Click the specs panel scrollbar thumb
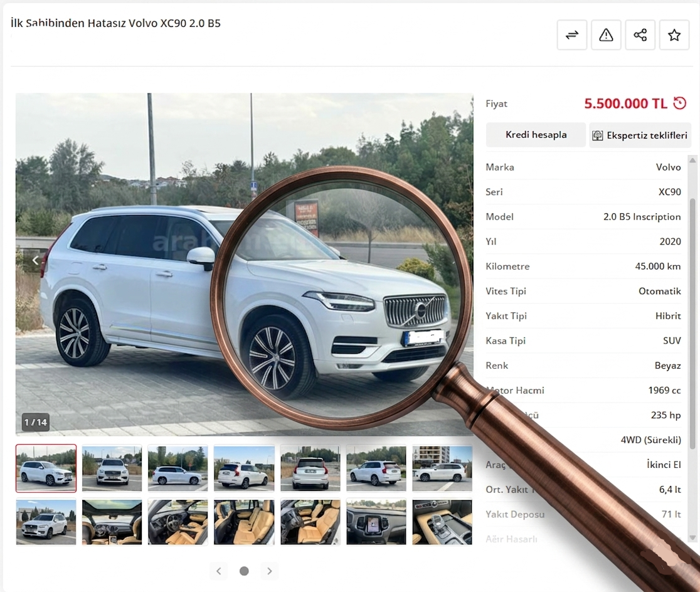The height and width of the screenshot is (592, 700). click(692, 324)
